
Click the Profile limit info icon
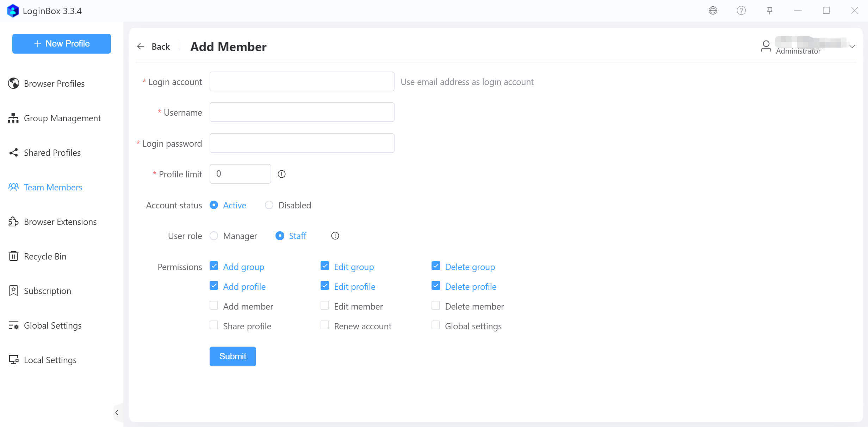281,174
